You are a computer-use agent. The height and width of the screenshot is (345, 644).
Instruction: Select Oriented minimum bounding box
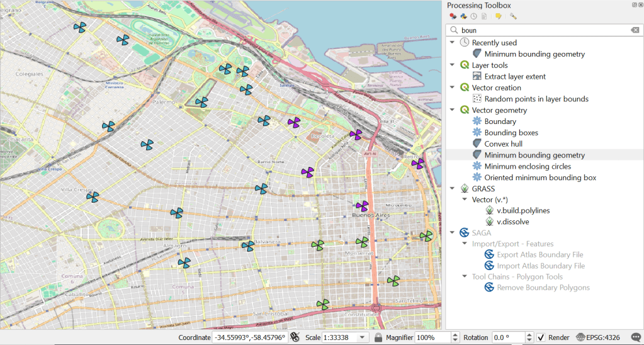pos(539,178)
